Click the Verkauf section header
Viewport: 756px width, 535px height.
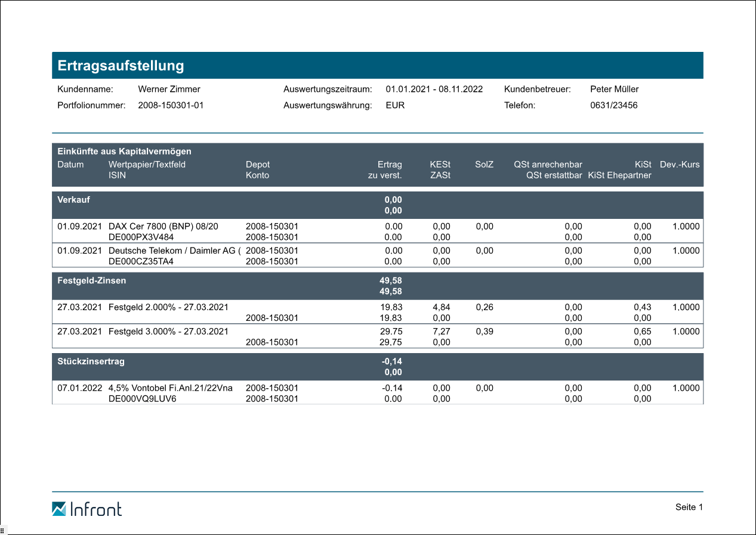[73, 200]
